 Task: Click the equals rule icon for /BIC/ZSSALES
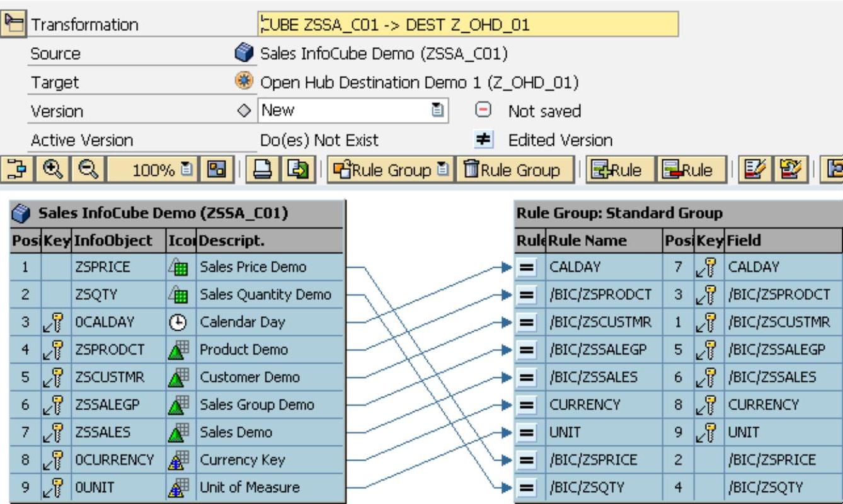527,377
